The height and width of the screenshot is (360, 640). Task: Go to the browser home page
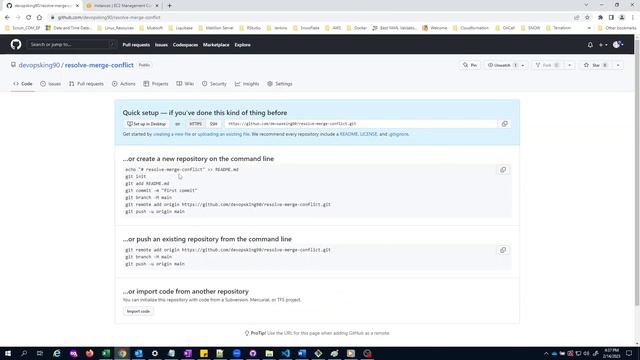pyautogui.click(x=39, y=18)
